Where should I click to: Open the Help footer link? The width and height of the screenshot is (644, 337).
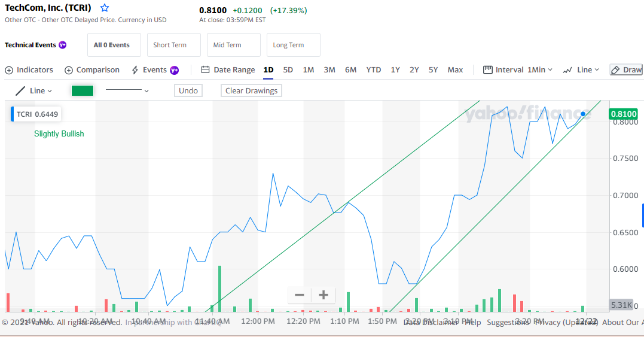pyautogui.click(x=473, y=323)
